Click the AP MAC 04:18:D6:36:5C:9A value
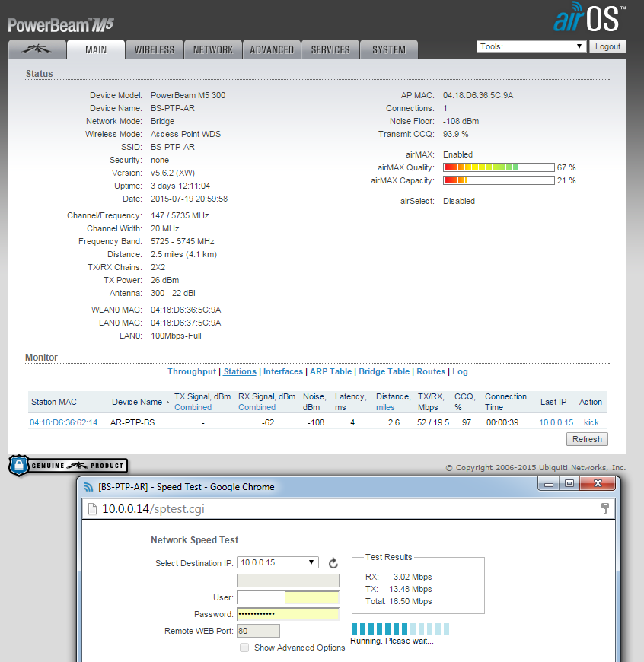 pyautogui.click(x=478, y=95)
